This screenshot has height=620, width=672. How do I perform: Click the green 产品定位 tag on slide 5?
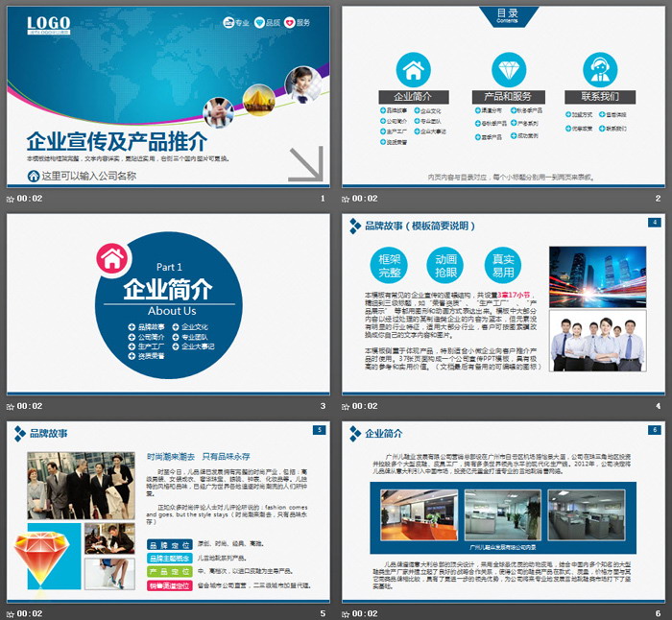coord(170,572)
